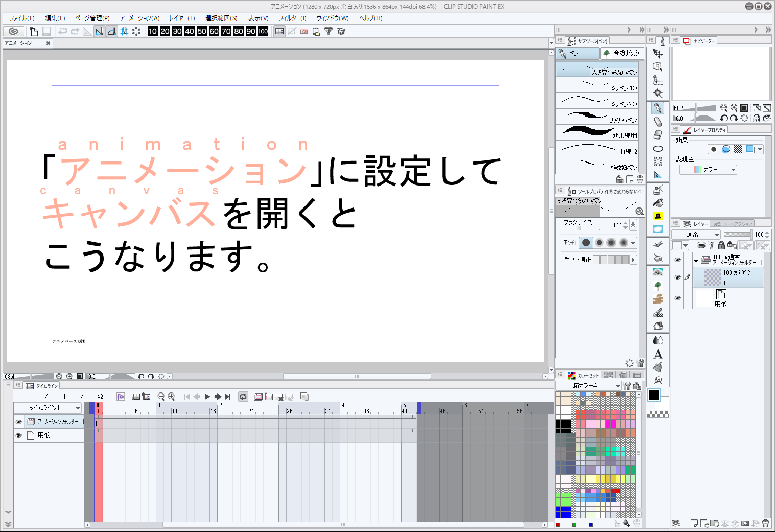The image size is (775, 532).
Task: Select the Airbrush tool
Action: coord(658,189)
